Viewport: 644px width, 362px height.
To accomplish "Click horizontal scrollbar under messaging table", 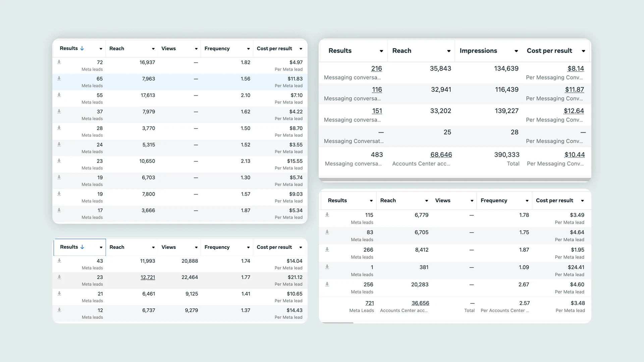I will click(x=454, y=180).
